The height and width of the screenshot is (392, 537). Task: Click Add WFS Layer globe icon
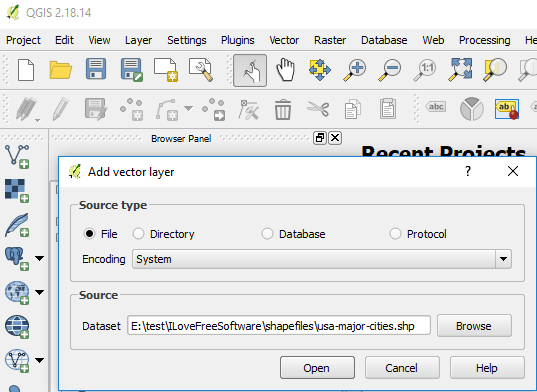tap(17, 361)
